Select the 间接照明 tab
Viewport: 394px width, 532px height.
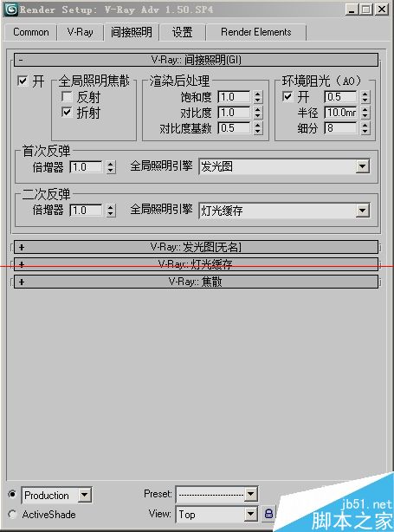132,32
